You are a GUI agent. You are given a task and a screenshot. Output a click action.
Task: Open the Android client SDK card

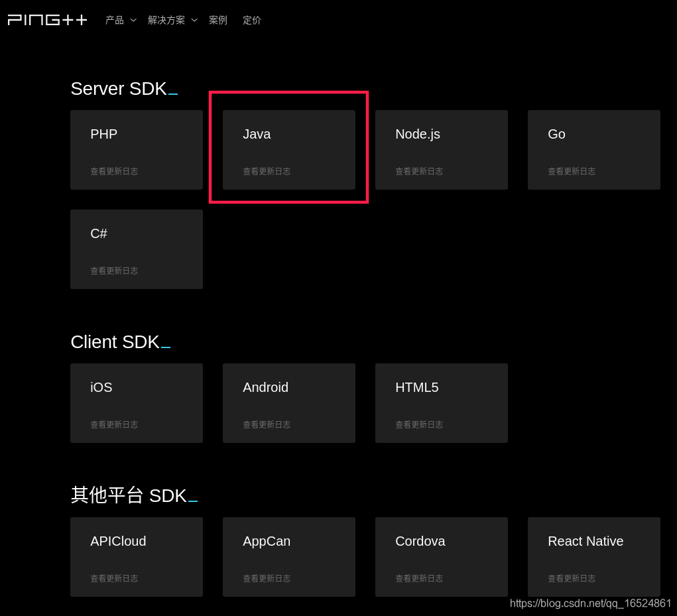289,402
